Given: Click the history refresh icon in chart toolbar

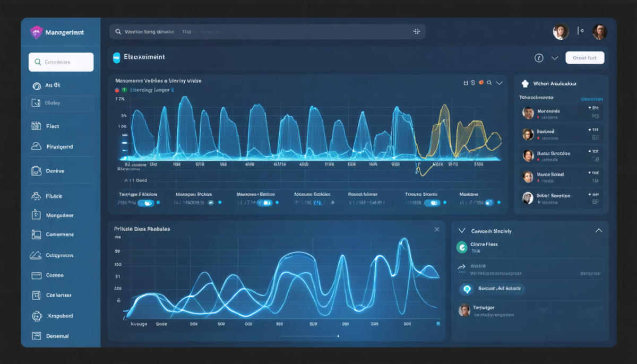Looking at the screenshot, I should coord(473,82).
